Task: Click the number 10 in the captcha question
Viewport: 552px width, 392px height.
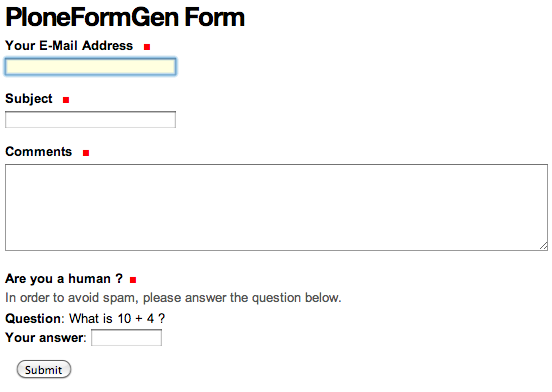Action: [125, 318]
